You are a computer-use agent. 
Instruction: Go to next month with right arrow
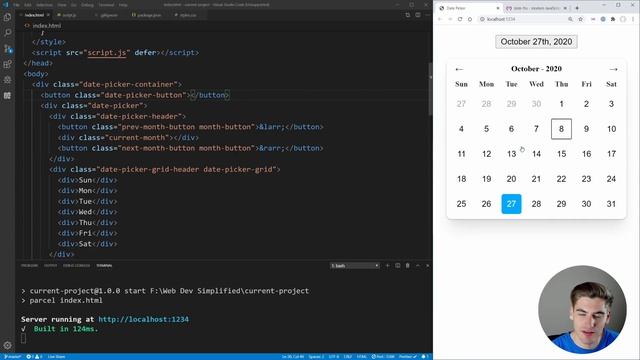pos(613,69)
